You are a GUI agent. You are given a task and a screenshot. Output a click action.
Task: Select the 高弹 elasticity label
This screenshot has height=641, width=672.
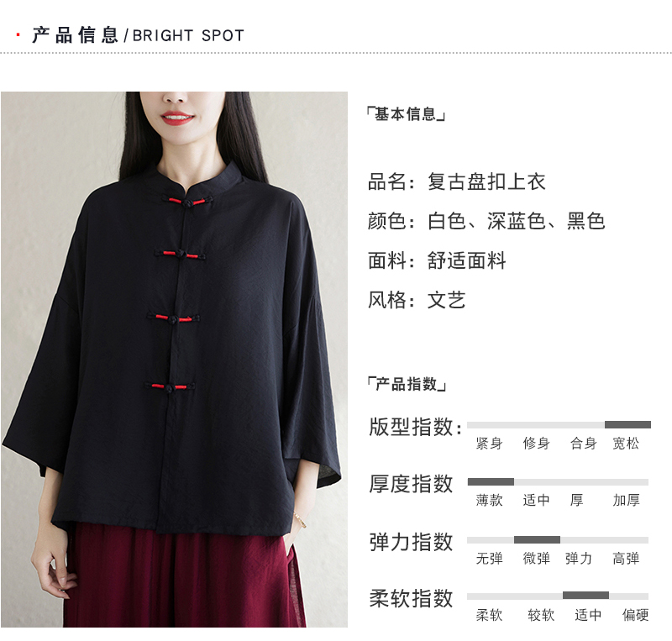click(x=626, y=558)
